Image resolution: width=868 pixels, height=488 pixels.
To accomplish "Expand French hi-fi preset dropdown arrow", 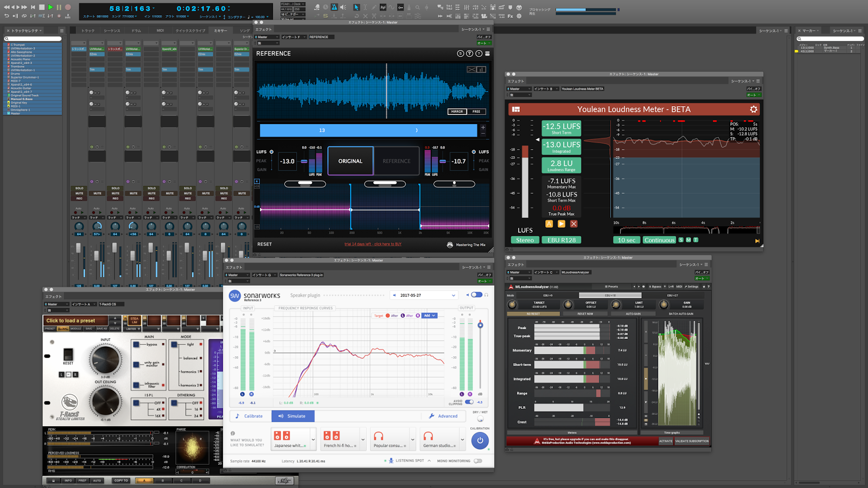I will coord(363,439).
